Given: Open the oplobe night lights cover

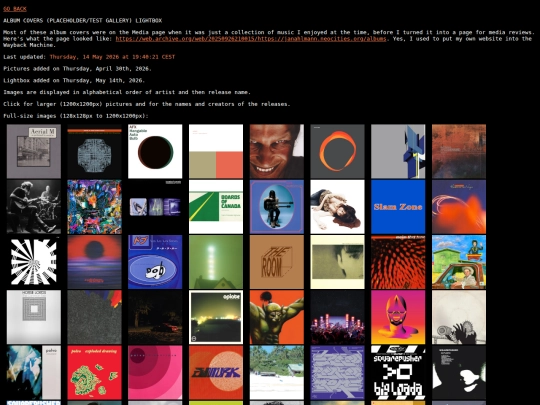Looking at the screenshot, I should click(x=216, y=317).
